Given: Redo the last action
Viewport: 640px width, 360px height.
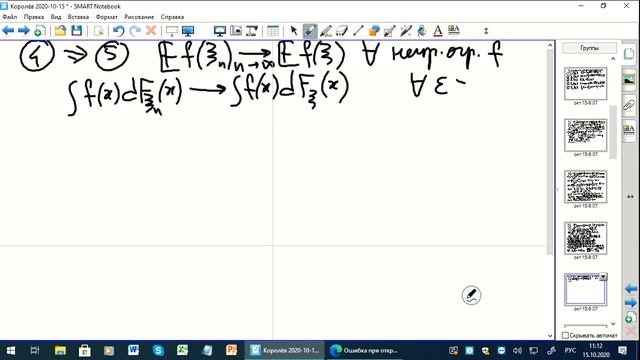Looking at the screenshot, I should [x=135, y=31].
